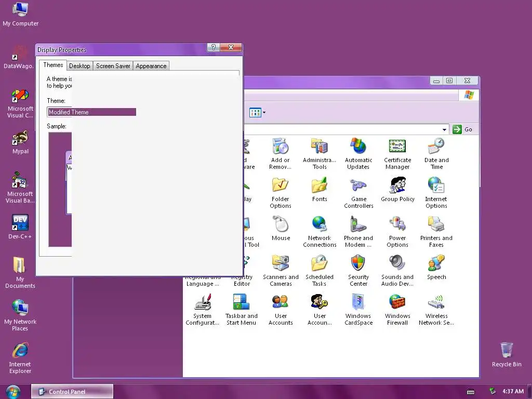
Task: Open Security Center icon
Action: click(x=358, y=270)
